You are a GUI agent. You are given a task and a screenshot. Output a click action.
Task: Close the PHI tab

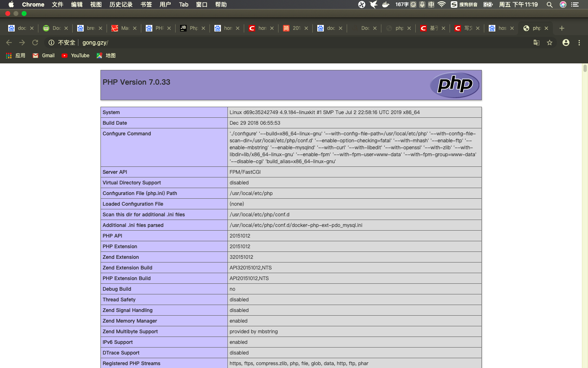pyautogui.click(x=169, y=28)
